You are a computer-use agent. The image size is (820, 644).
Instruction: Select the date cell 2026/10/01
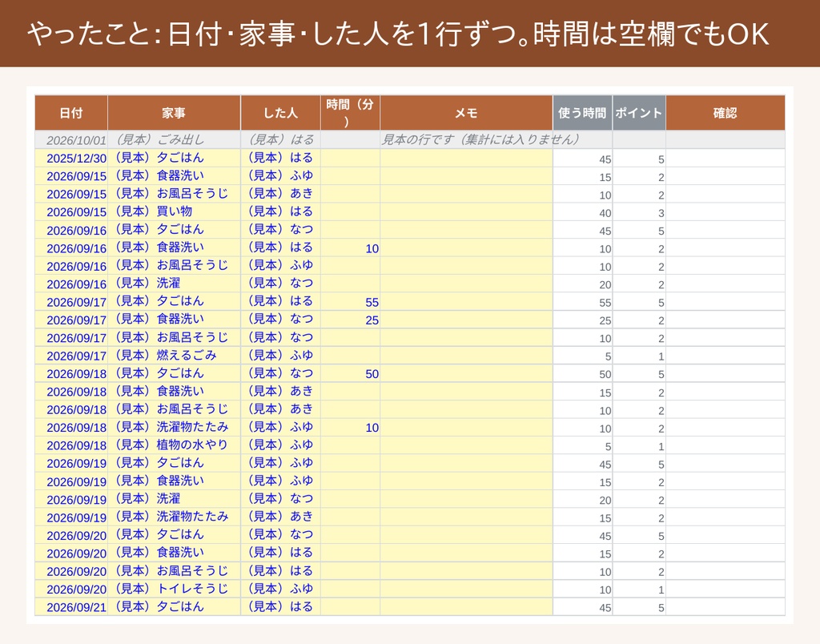point(71,139)
